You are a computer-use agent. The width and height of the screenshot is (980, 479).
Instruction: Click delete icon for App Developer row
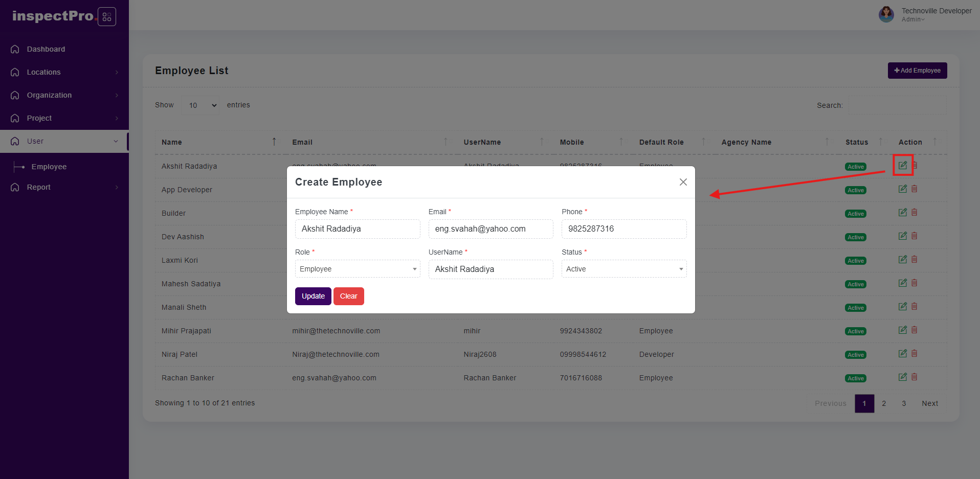(915, 189)
